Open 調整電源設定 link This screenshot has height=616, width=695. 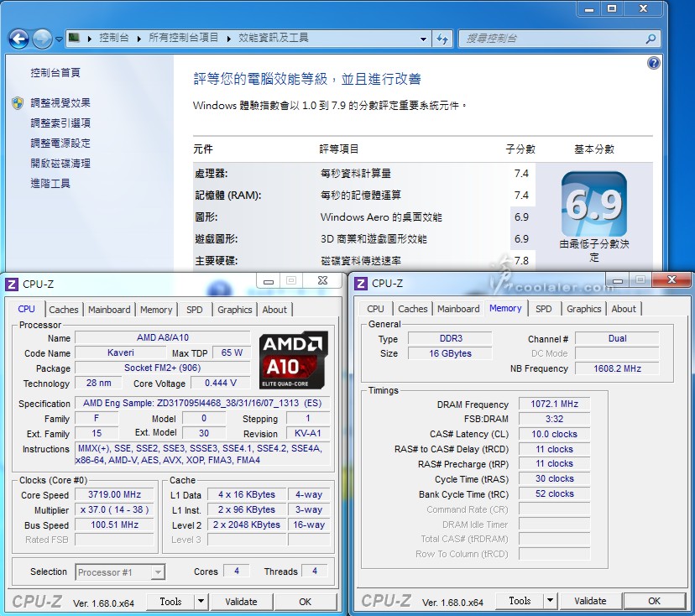(60, 144)
